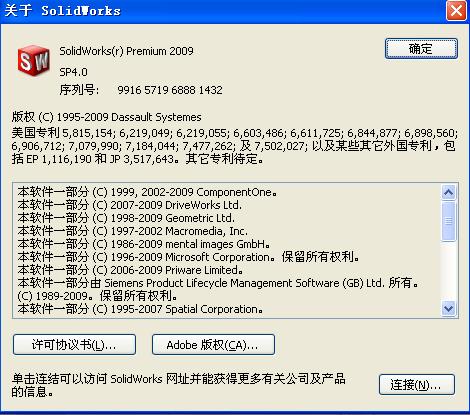Select the Priware Limited copyright line
The height and width of the screenshot is (415, 470).
pyautogui.click(x=130, y=270)
